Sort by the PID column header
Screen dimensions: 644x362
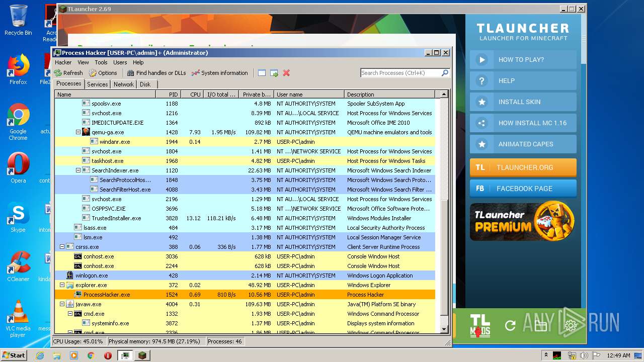point(169,95)
